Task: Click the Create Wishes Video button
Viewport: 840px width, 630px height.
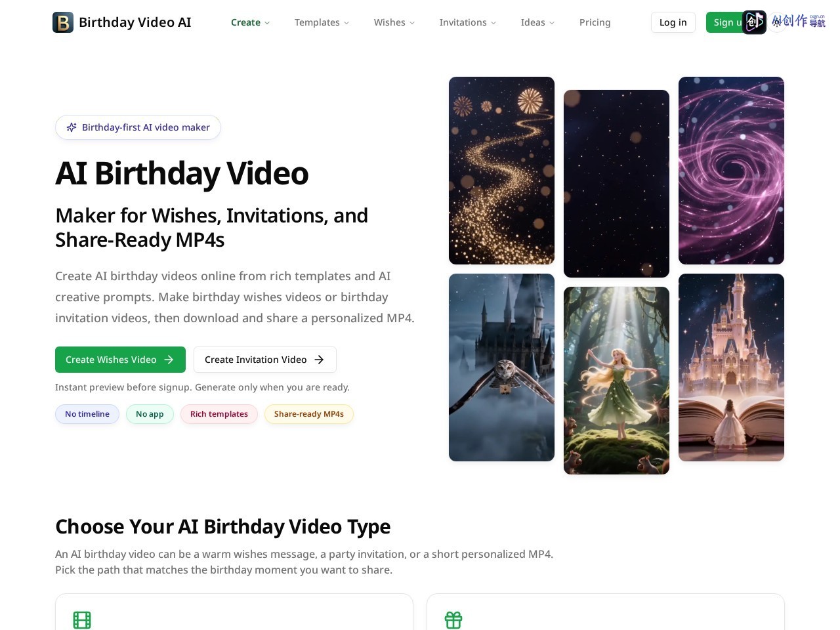Action: tap(120, 360)
